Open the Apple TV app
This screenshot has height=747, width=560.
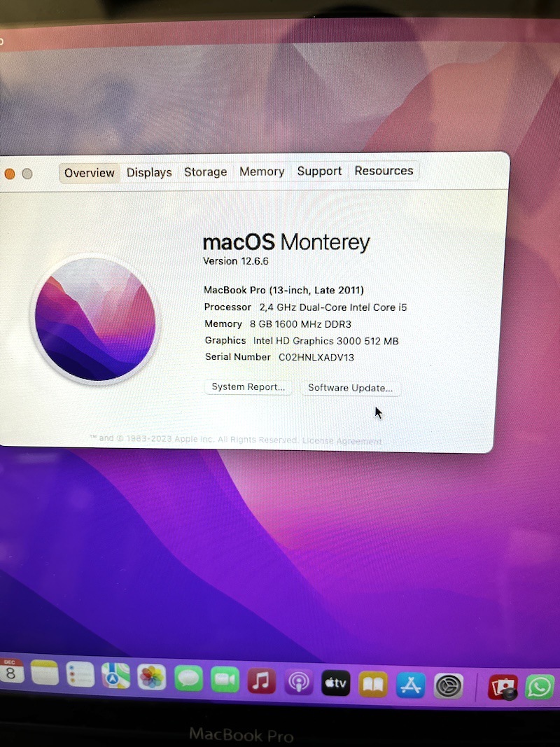[x=335, y=683]
